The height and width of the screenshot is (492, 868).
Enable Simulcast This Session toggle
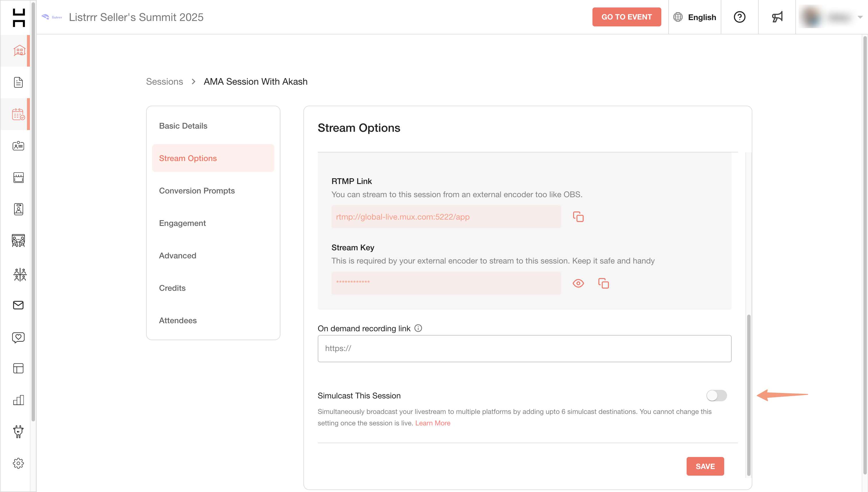point(716,395)
